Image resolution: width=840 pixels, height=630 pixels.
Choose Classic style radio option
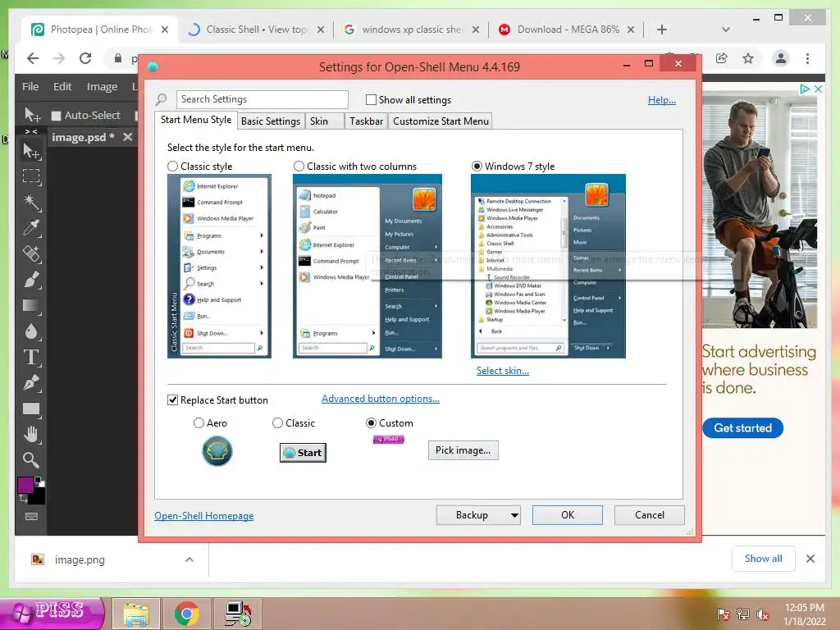point(172,166)
